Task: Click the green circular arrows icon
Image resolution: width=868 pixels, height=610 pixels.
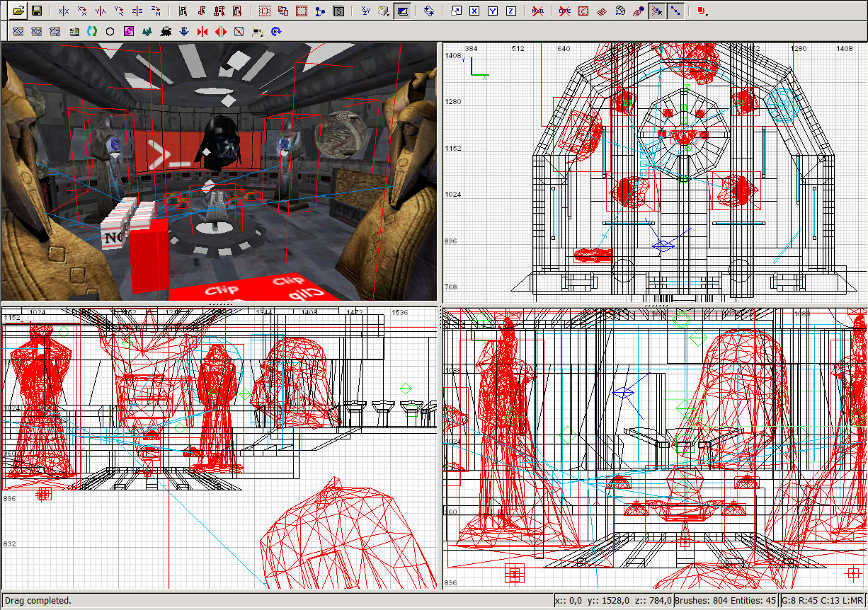Action: pyautogui.click(x=92, y=31)
